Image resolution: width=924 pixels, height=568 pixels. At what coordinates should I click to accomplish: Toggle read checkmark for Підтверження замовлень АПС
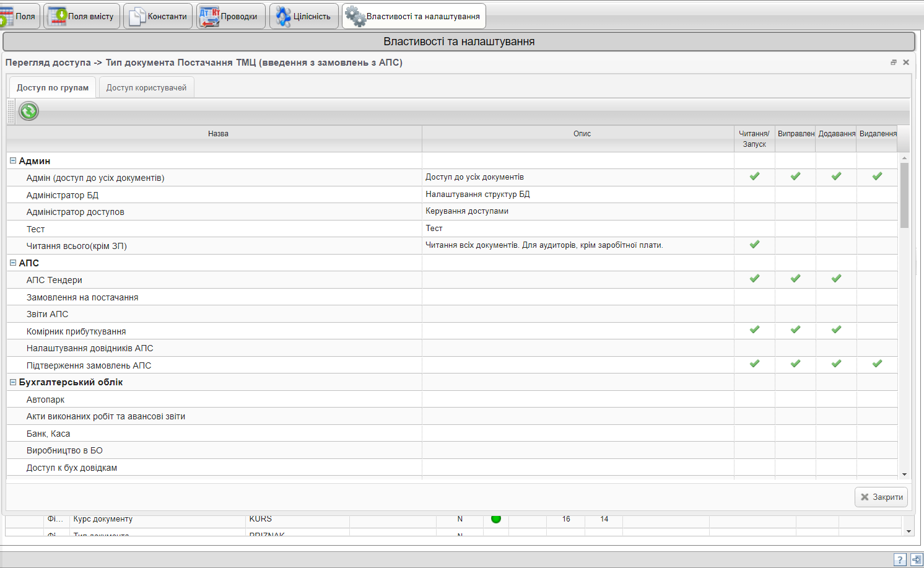click(x=754, y=364)
